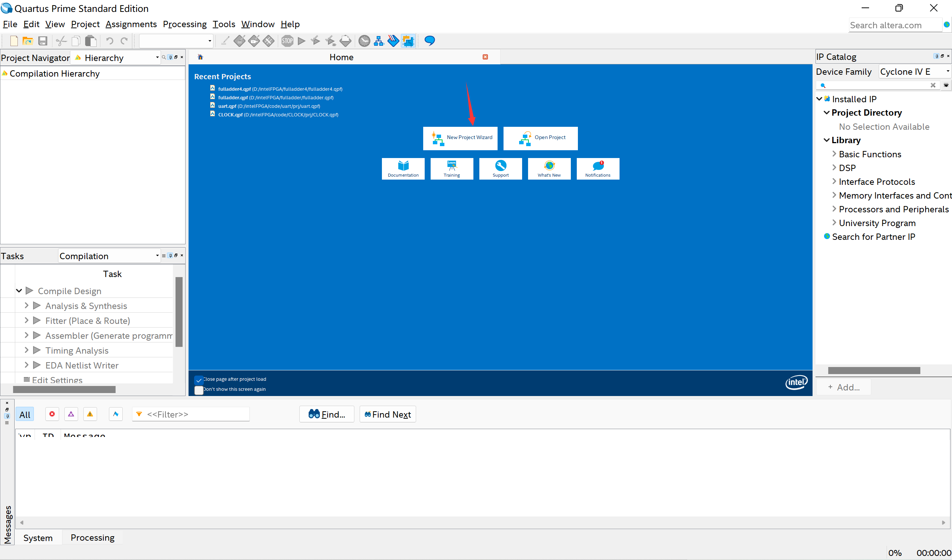Screen dimensions: 952x560
Task: Click the Redo arrow icon
Action: click(124, 41)
